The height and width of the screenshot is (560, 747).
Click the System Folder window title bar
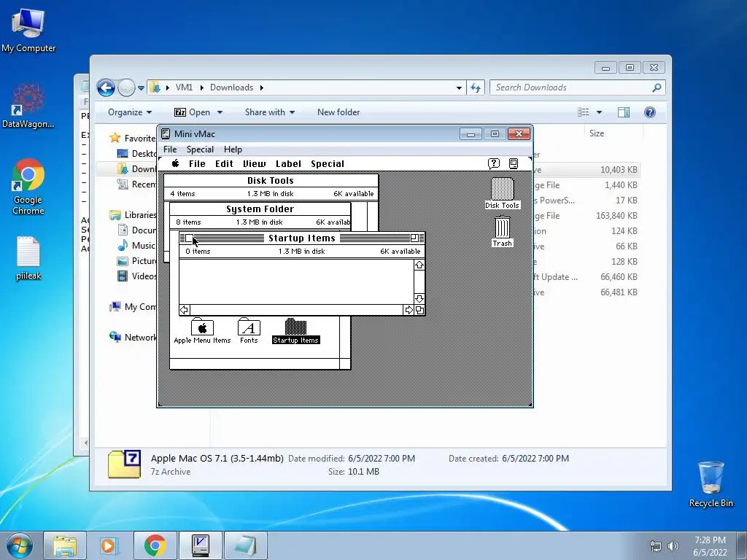[260, 209]
